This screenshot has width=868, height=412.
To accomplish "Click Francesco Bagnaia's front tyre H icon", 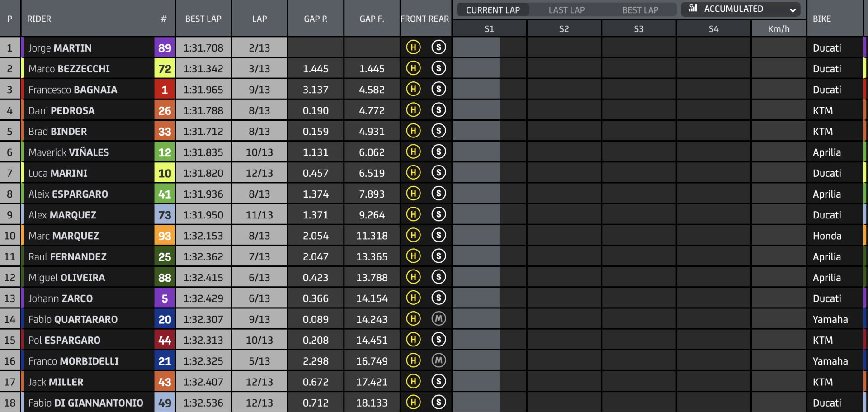I will (413, 89).
